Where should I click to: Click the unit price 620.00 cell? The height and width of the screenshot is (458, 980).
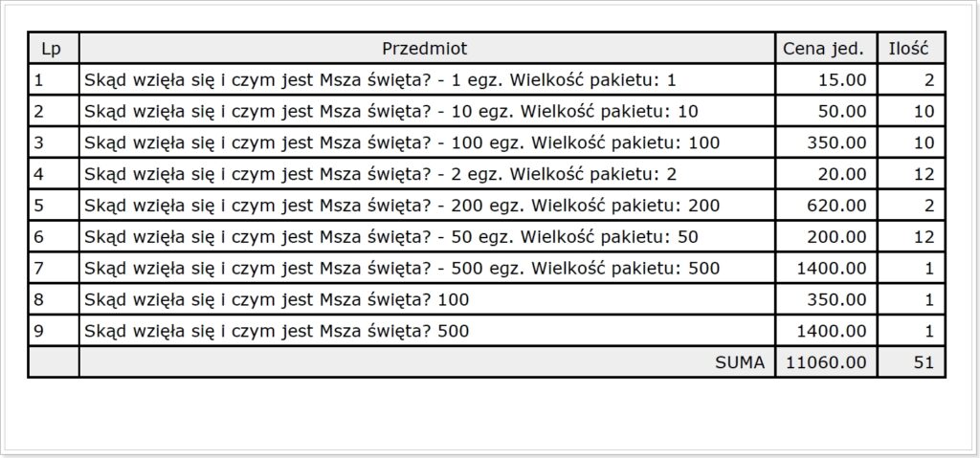[826, 205]
